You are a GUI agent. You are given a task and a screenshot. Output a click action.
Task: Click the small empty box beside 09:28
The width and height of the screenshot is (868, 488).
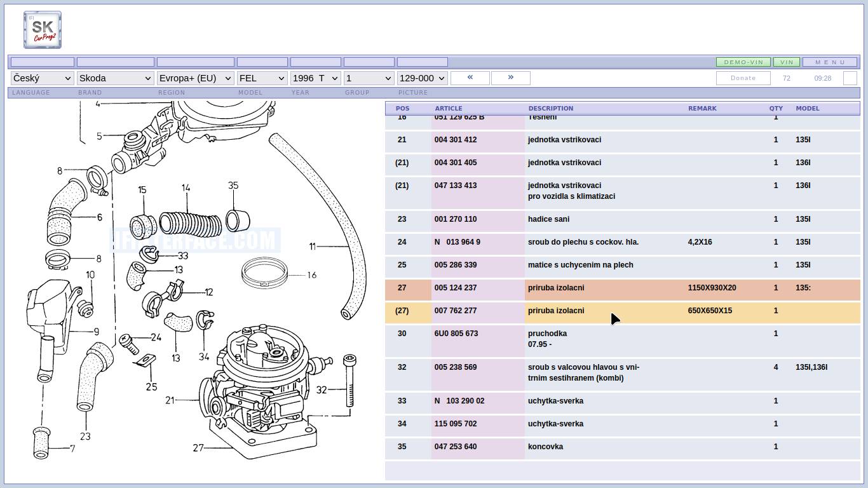850,78
